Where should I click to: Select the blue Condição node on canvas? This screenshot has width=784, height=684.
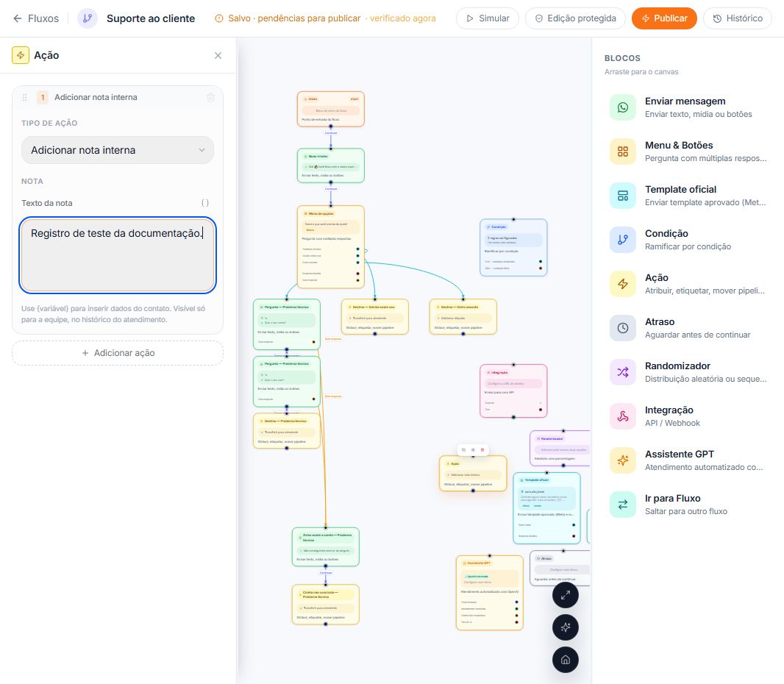[513, 248]
